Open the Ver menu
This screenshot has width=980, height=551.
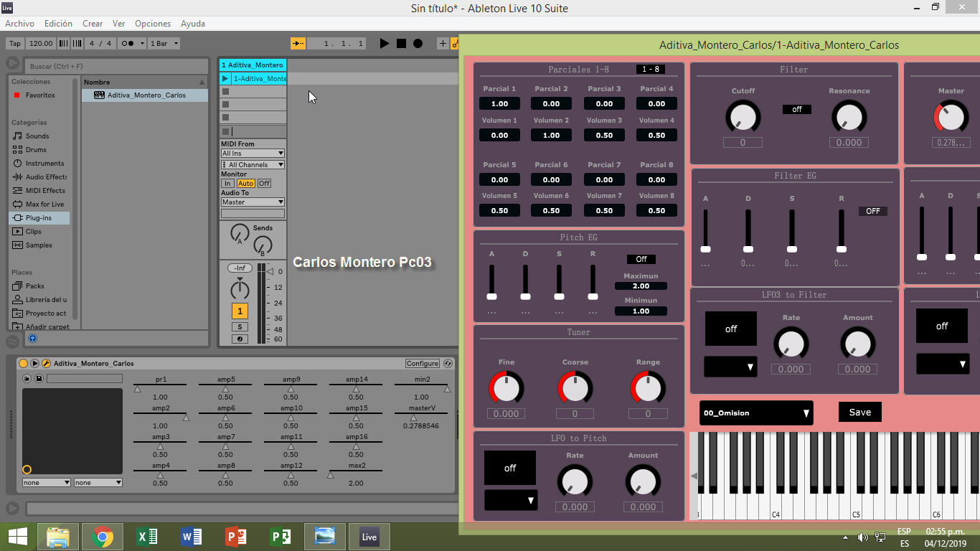119,24
